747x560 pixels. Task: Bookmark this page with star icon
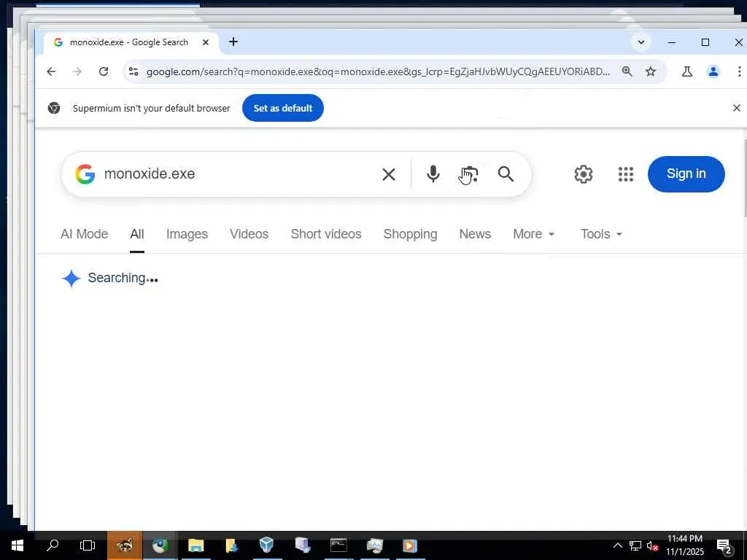coord(651,71)
